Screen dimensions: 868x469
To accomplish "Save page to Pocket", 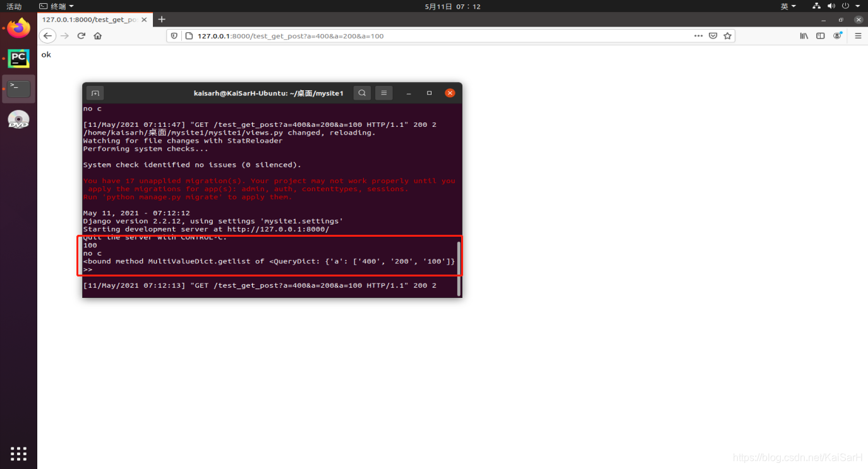I will pyautogui.click(x=713, y=36).
